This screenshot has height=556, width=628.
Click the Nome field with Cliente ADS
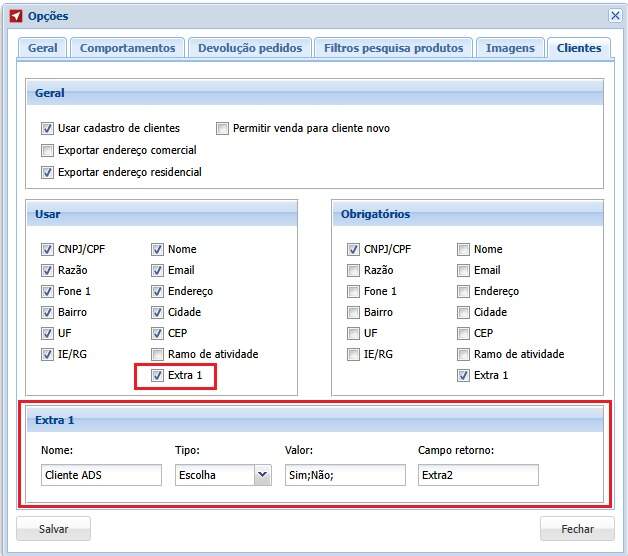[101, 475]
